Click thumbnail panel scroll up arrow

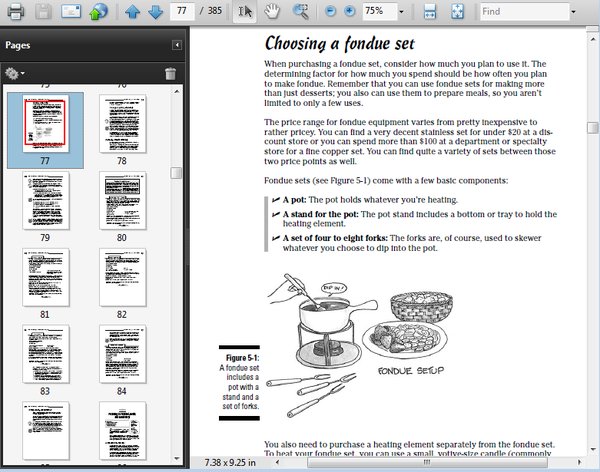pyautogui.click(x=176, y=91)
